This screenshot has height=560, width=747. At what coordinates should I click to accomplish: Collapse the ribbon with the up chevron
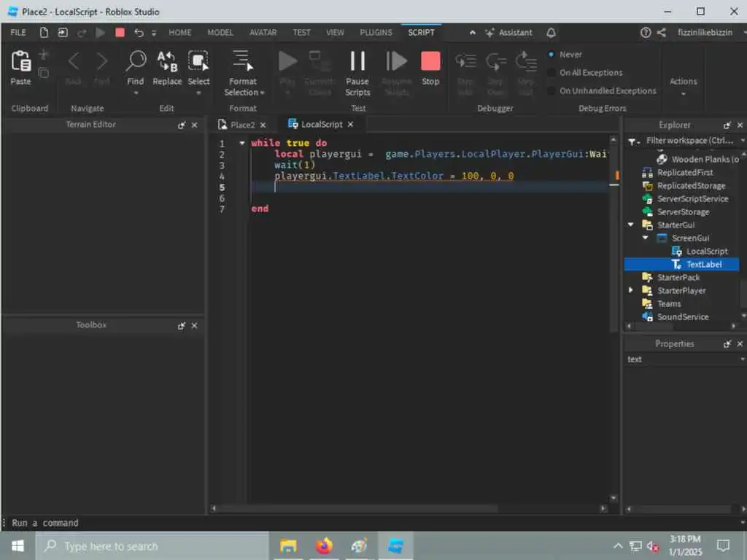(x=473, y=32)
